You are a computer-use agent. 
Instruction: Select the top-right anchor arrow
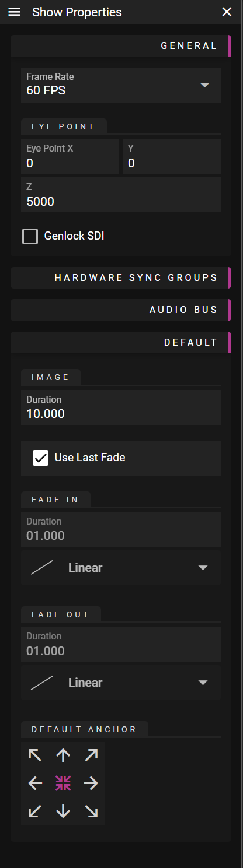91,755
